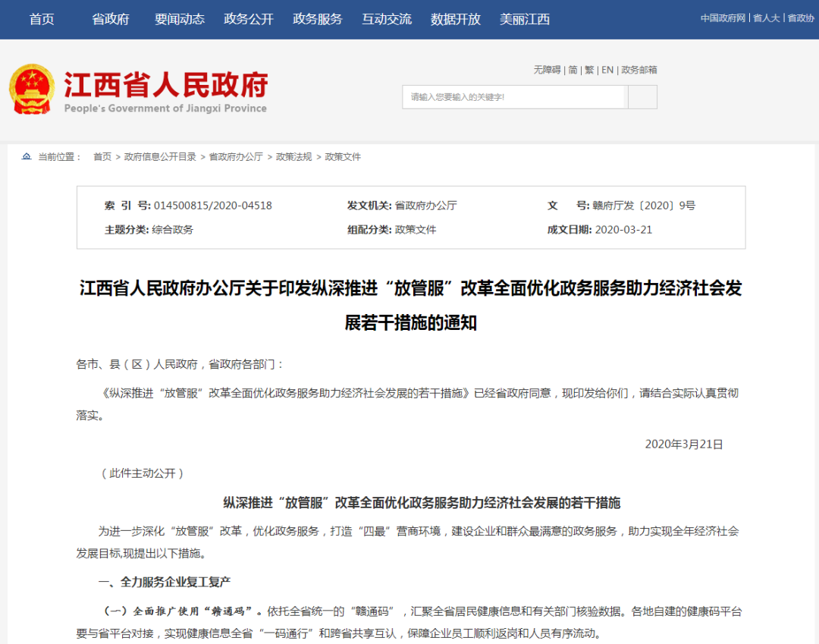Follow the 省政协 link
The image size is (819, 644).
coord(801,18)
